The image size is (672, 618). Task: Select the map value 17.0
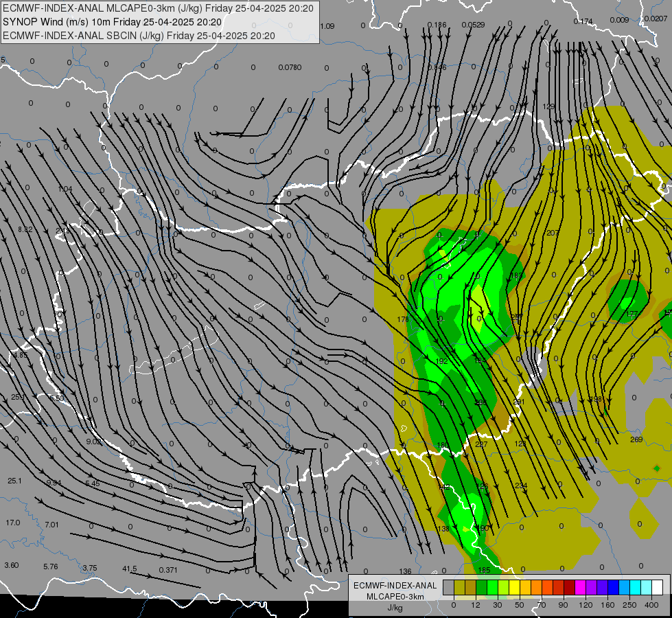[x=13, y=523]
